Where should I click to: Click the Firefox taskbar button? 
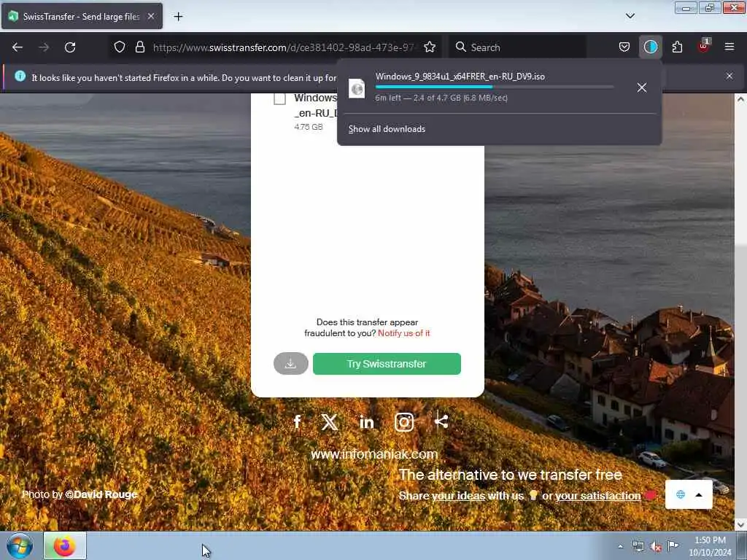tap(65, 545)
